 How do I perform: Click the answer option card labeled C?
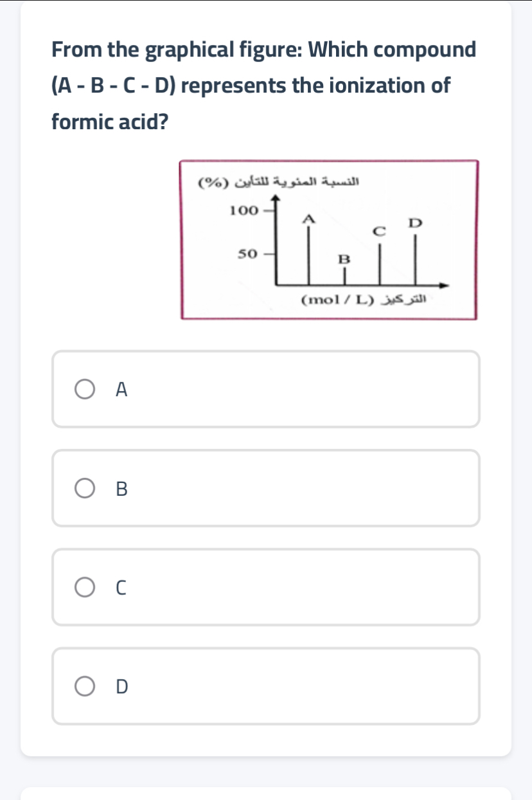[x=265, y=586]
